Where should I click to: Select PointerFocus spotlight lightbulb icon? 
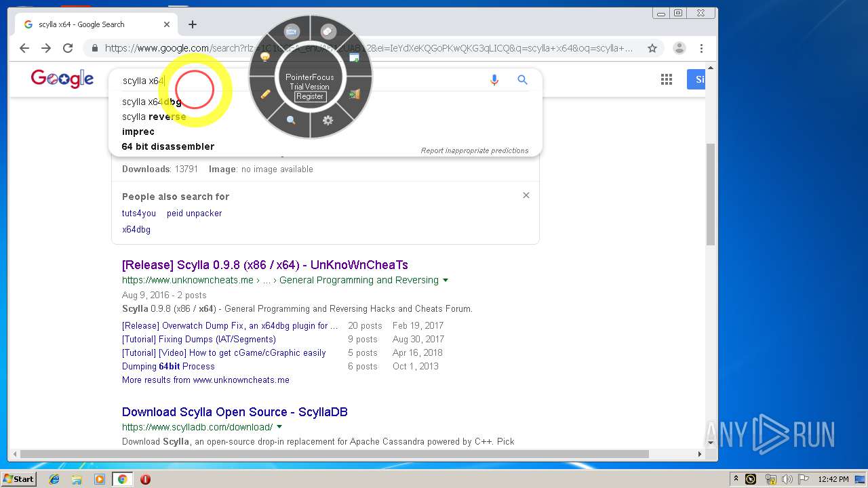pos(265,57)
